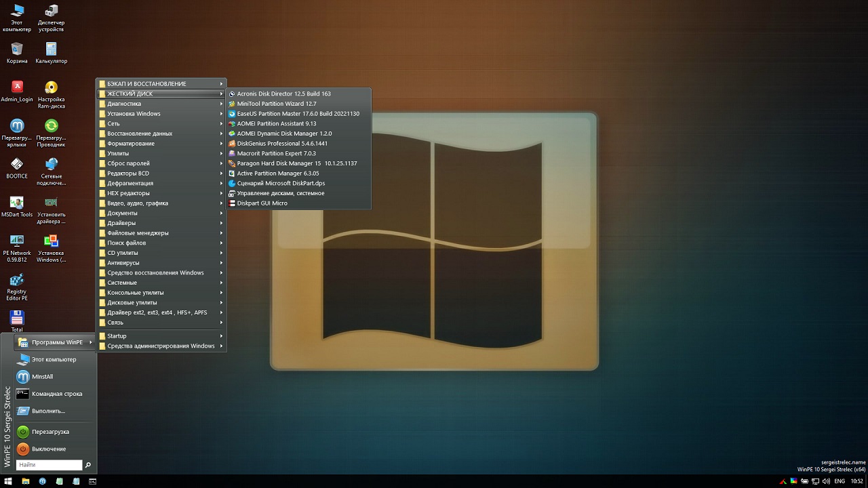Open Настройка Ram-диска desktop icon
This screenshot has width=868, height=488.
point(51,88)
